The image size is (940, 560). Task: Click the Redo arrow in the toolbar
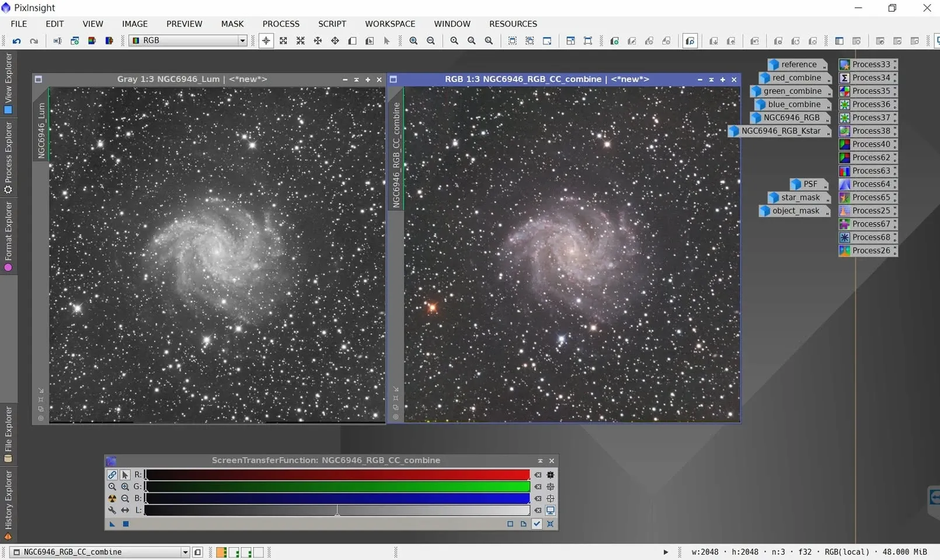click(34, 41)
